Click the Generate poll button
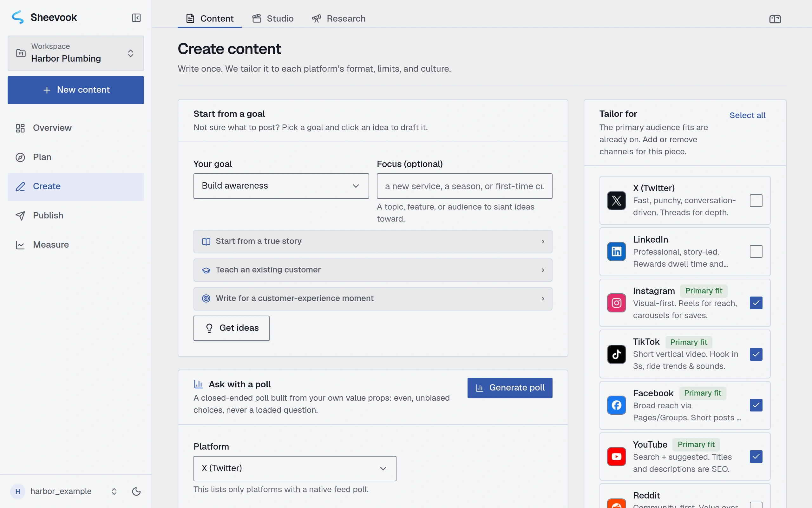The height and width of the screenshot is (508, 812). click(510, 388)
